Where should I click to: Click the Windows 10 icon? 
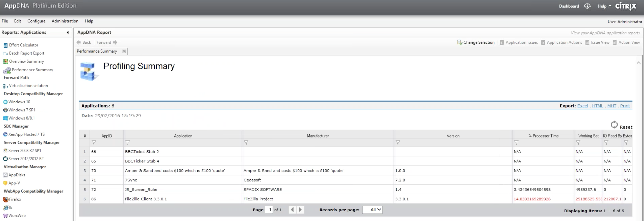5,102
